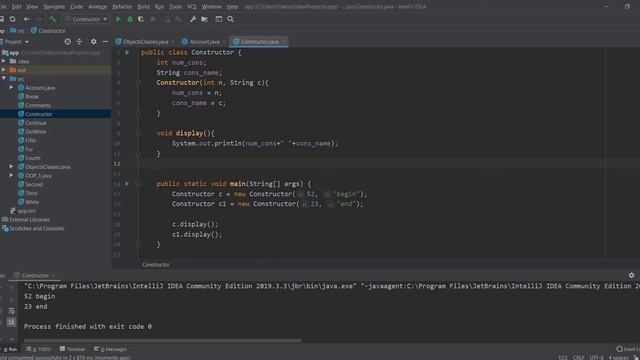Hide the Project panel with minus icon
The width and height of the screenshot is (640, 360).
point(105,42)
